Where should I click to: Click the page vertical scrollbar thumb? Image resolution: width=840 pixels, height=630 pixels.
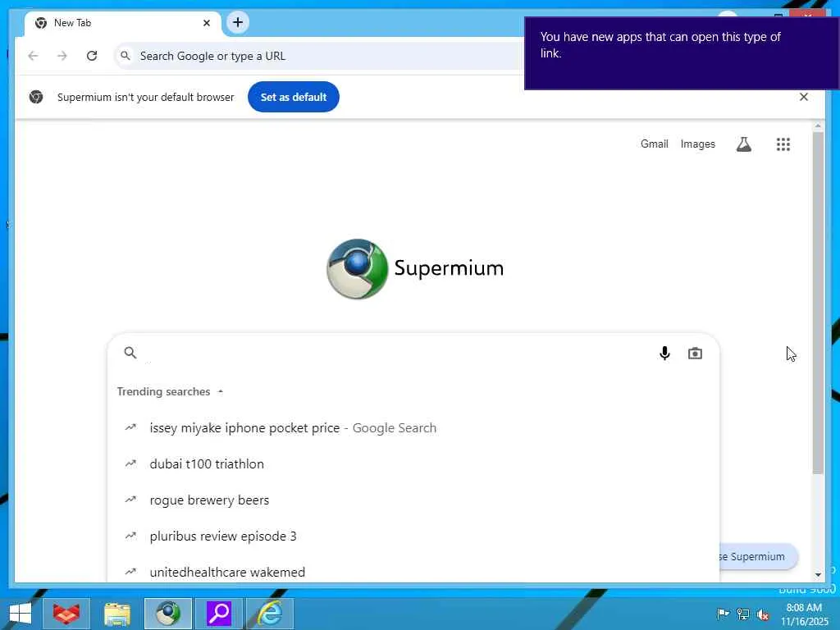(818, 303)
